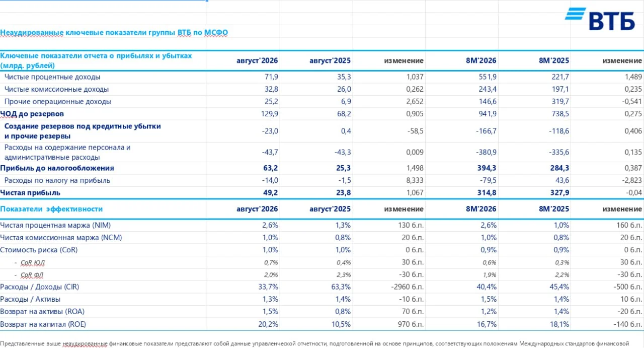Select cell 71,9 in "Чистые процентные доходы" row
The height and width of the screenshot is (348, 644).
(x=270, y=77)
